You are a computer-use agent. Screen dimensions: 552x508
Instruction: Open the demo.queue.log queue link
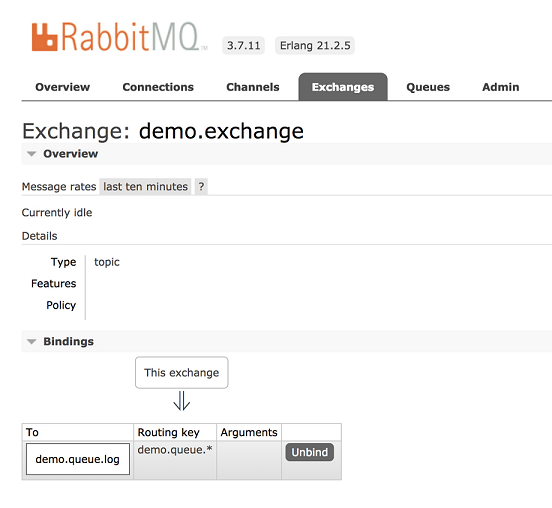tap(77, 459)
